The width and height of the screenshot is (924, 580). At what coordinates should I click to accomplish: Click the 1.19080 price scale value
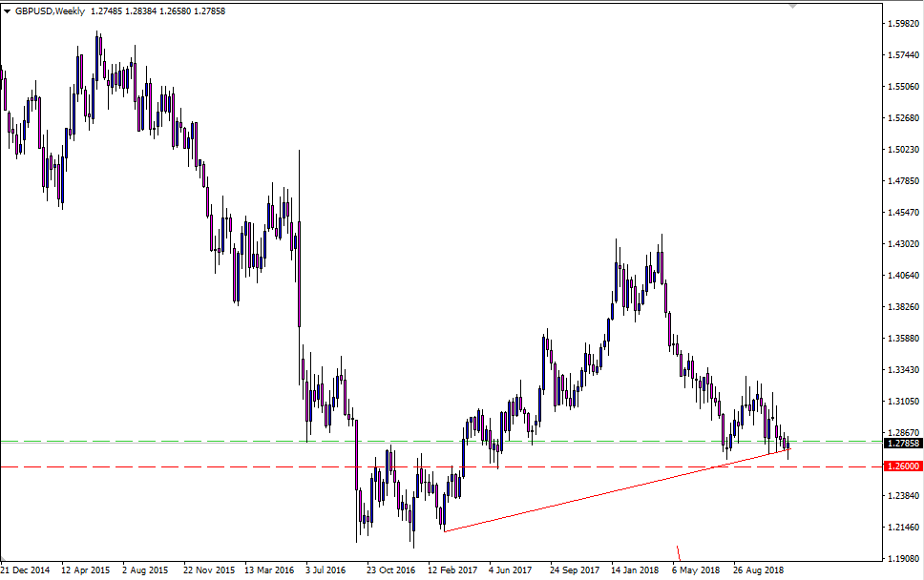coord(903,558)
